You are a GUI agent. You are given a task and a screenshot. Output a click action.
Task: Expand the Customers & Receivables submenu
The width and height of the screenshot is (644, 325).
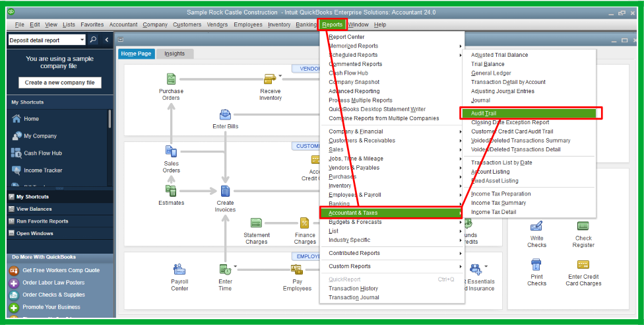pos(392,141)
